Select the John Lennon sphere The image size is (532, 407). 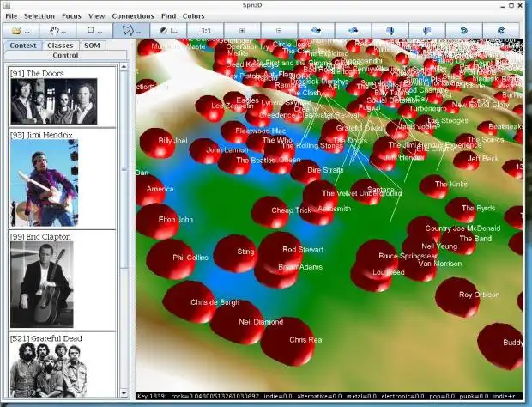point(204,151)
